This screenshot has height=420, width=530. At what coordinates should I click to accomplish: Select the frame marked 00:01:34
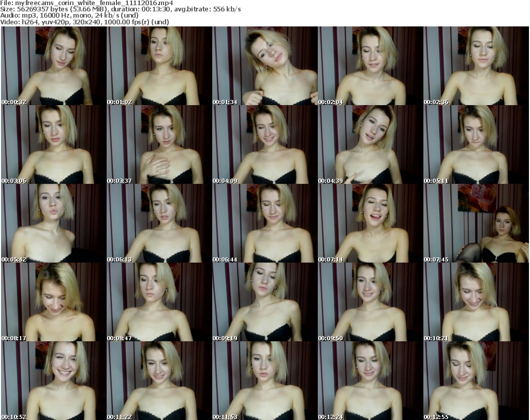click(x=264, y=66)
